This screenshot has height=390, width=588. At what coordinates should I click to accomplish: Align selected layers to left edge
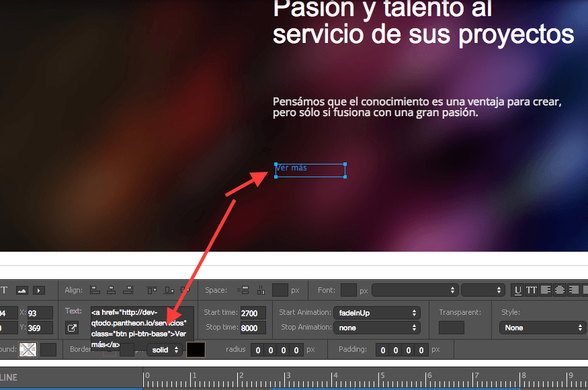[x=95, y=291]
